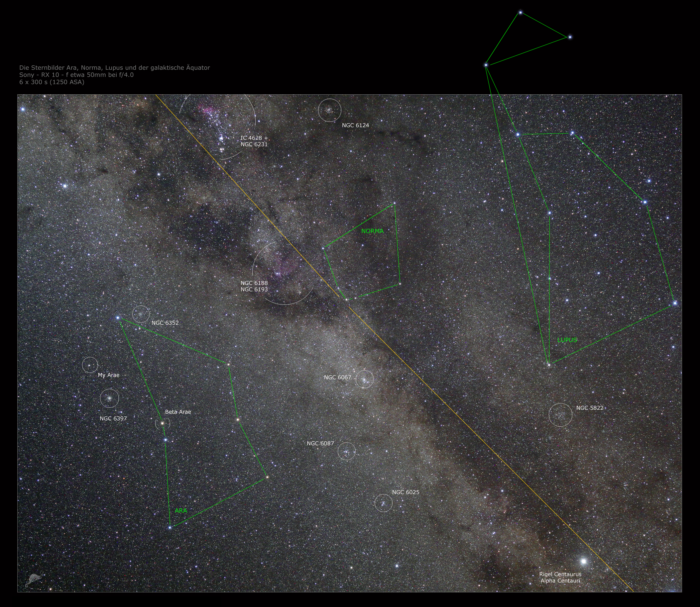Click the NGC 6067 cluster circle

point(364,379)
